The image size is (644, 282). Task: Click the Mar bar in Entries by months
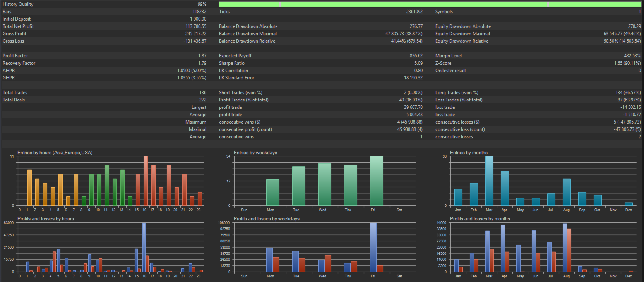point(489,181)
